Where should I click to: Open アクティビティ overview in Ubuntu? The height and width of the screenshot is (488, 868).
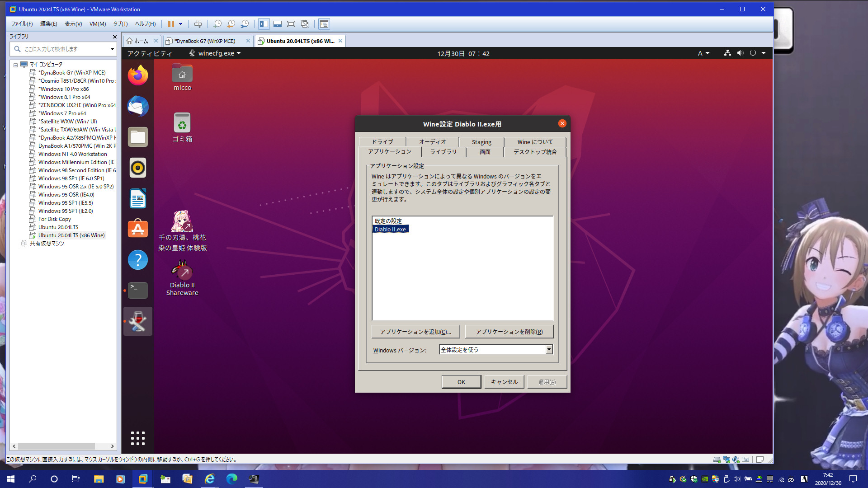point(150,53)
